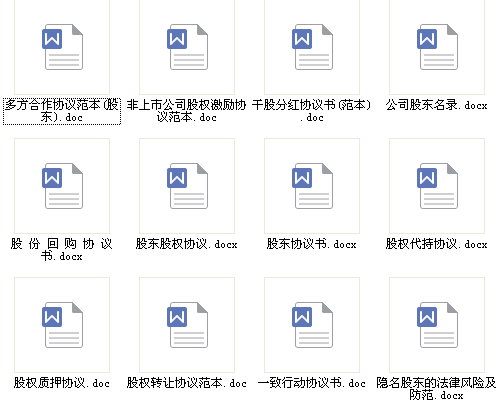Click the file name 股份回购协议书.docx
This screenshot has width=498, height=405.
tap(62, 250)
